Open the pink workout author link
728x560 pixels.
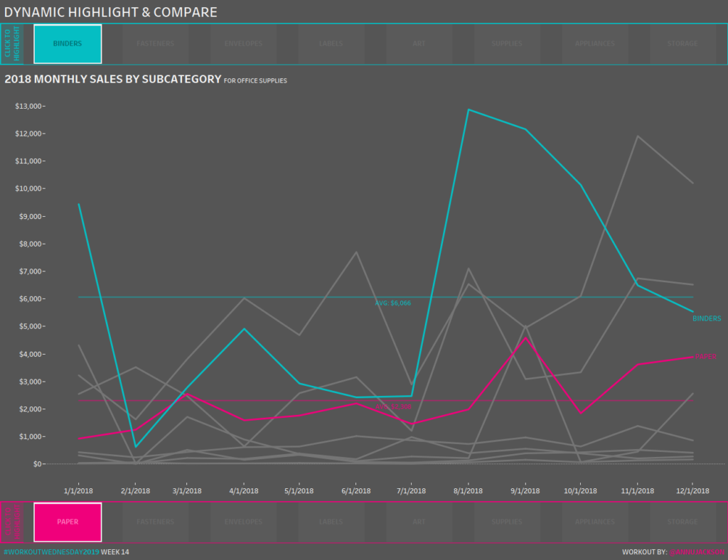(x=696, y=552)
